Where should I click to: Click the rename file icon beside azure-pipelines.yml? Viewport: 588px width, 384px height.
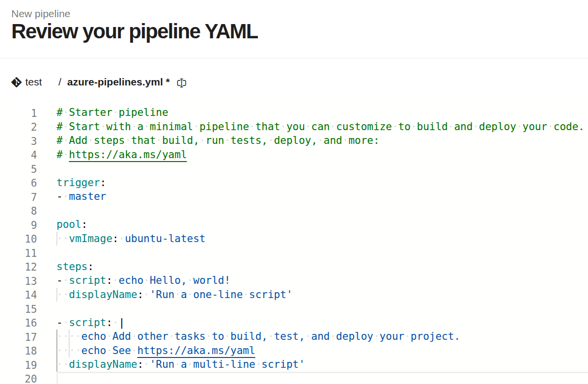click(181, 82)
